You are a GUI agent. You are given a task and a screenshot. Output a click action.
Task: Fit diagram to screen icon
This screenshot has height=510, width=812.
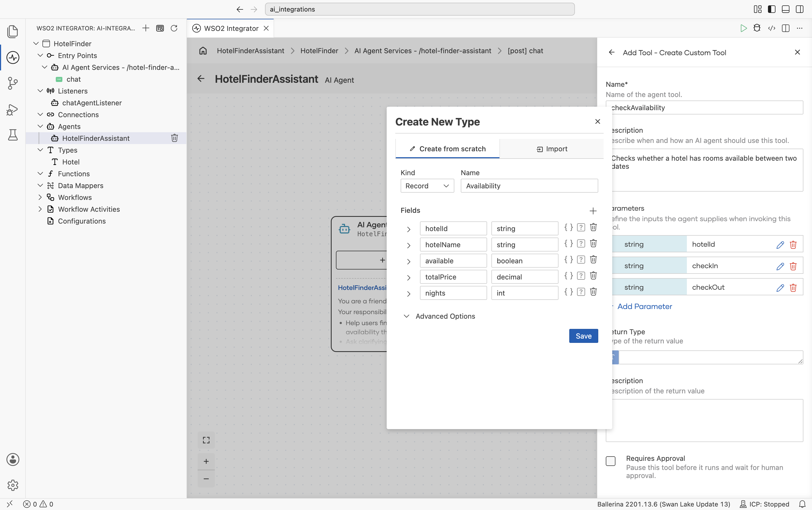click(206, 440)
